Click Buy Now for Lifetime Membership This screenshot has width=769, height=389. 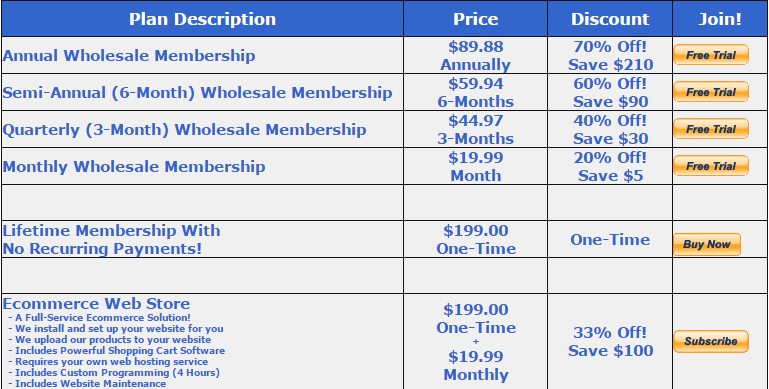[x=707, y=244]
